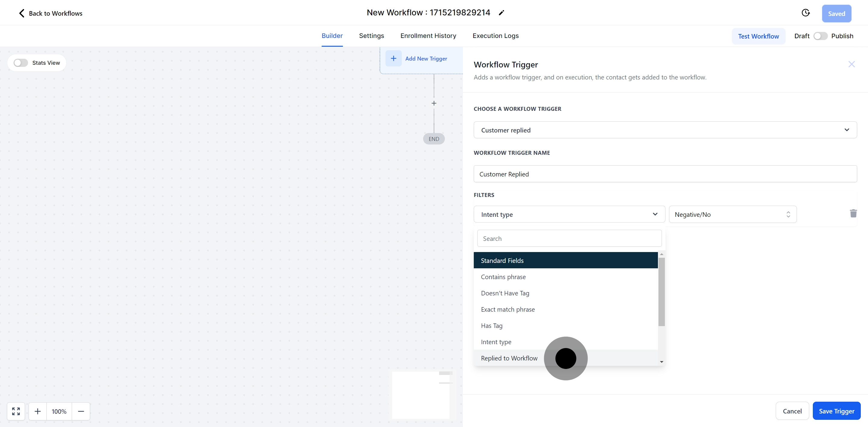Open the Enrollment History tab
This screenshot has width=868, height=427.
pos(428,36)
